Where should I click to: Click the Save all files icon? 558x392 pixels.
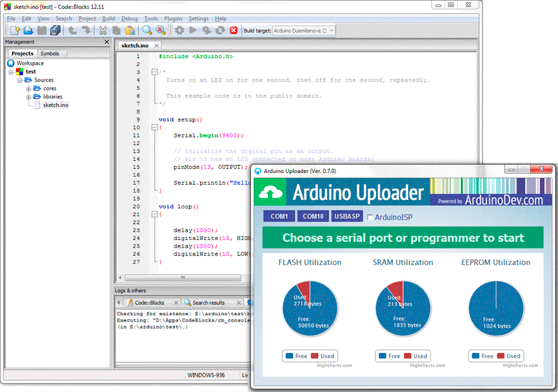[x=56, y=31]
